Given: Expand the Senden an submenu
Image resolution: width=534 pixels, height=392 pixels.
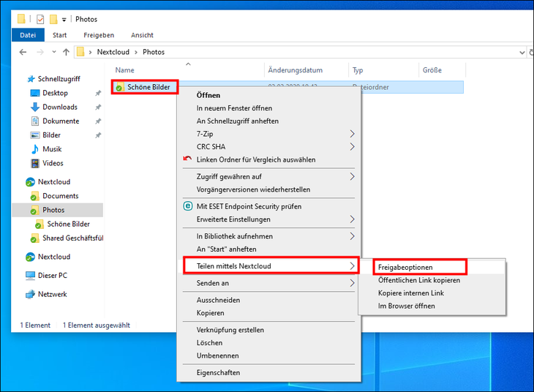Looking at the screenshot, I should point(352,283).
